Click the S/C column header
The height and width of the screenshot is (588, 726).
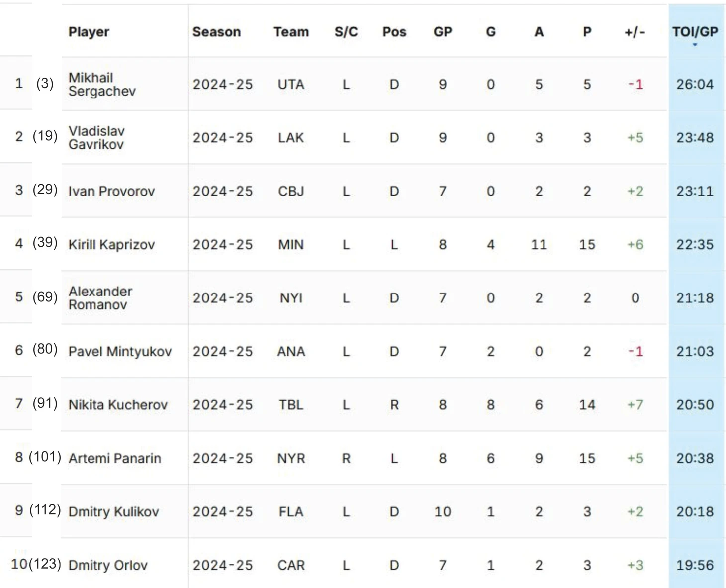tap(346, 32)
